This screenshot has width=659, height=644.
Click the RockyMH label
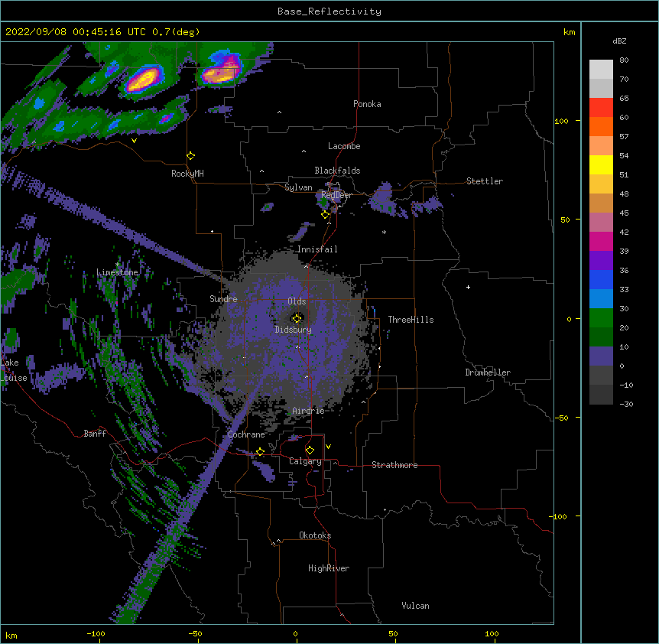(x=187, y=174)
